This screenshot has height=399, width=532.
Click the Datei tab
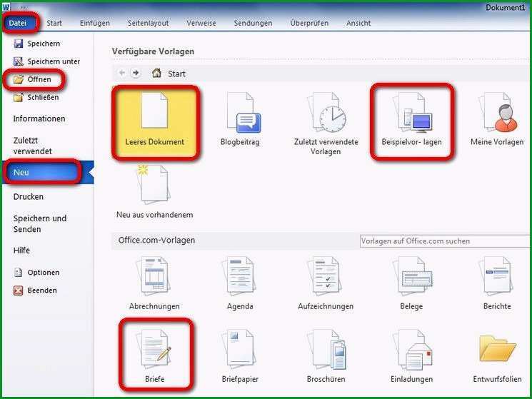pyautogui.click(x=18, y=23)
